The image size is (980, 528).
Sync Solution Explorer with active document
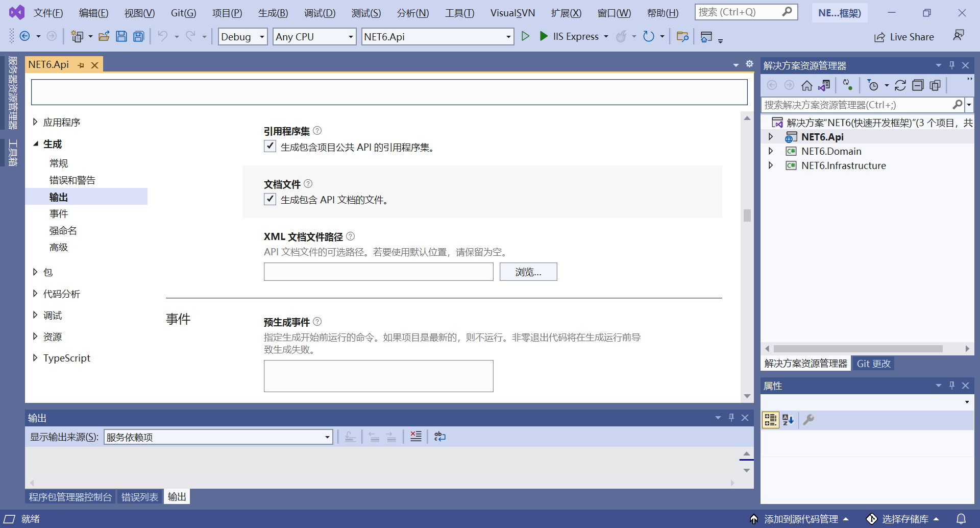824,85
